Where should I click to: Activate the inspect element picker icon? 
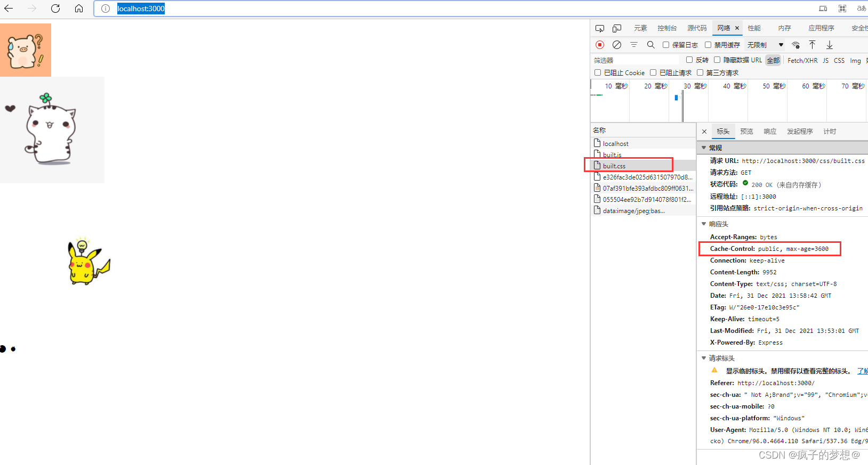(600, 28)
